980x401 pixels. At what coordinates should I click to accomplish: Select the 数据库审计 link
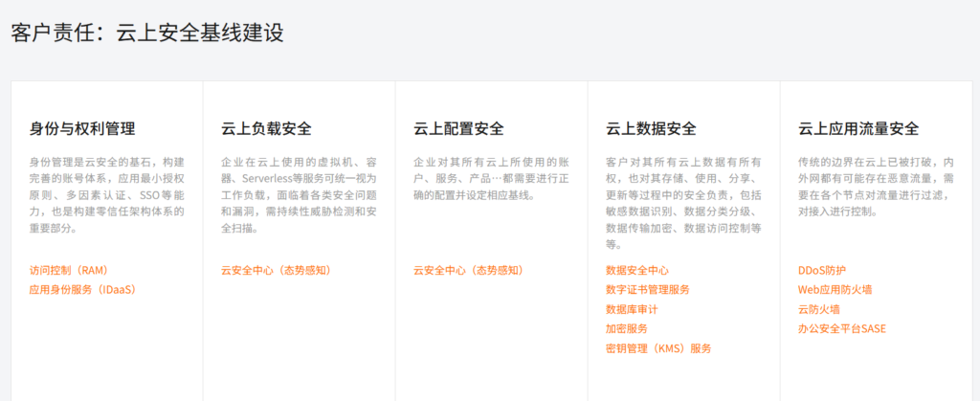632,309
